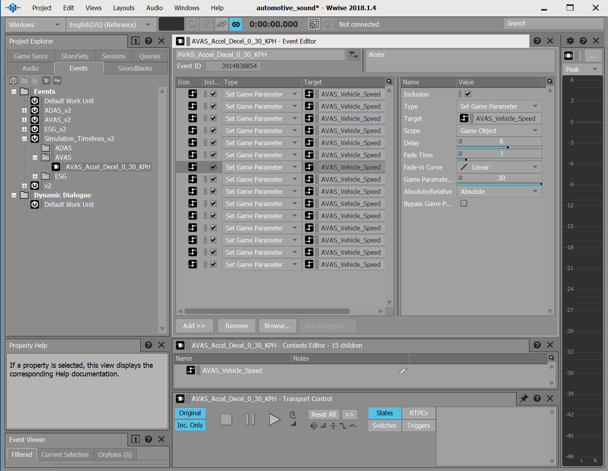Open Project Explorer help icon
The width and height of the screenshot is (608, 471).
148,41
